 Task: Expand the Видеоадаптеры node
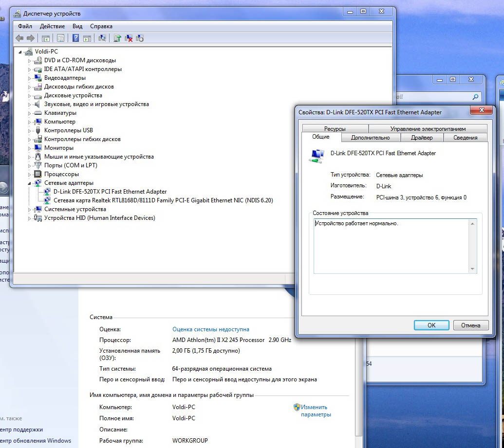tap(29, 78)
